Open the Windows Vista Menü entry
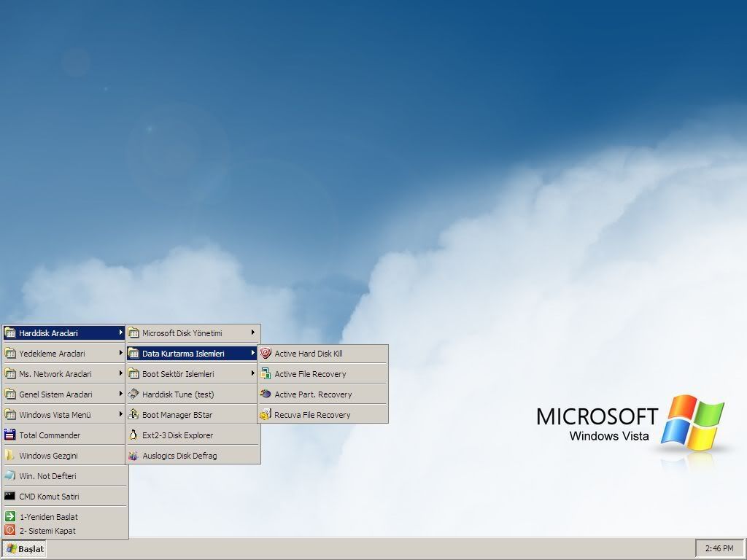Viewport: 747px width, 560px height. click(x=65, y=415)
